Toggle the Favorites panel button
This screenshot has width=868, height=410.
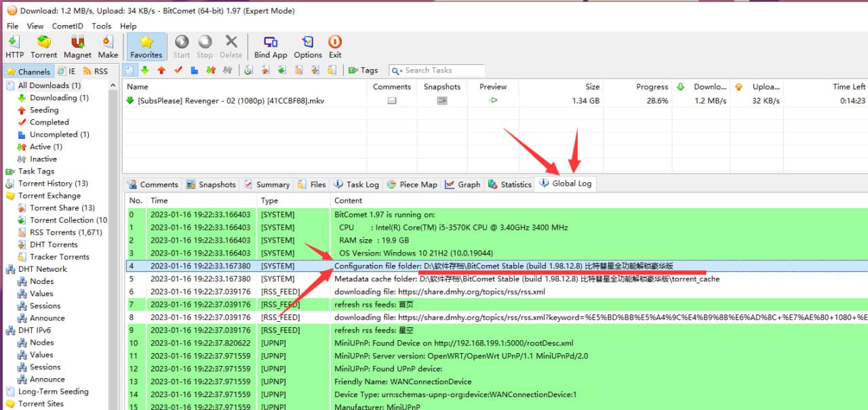[146, 47]
